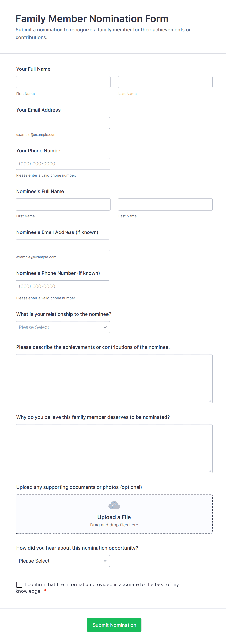Click the resize handle of achievements textarea
This screenshot has height=644, width=226.
210,401
